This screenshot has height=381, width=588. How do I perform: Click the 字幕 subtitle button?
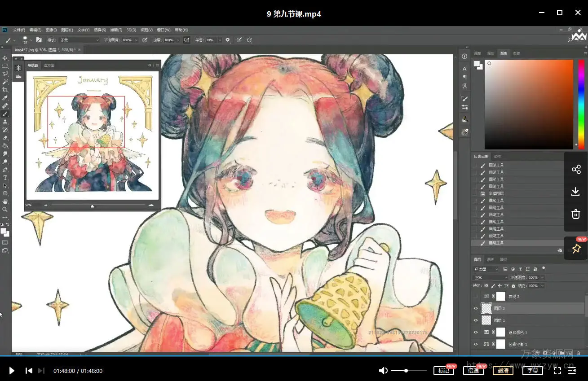coord(532,371)
